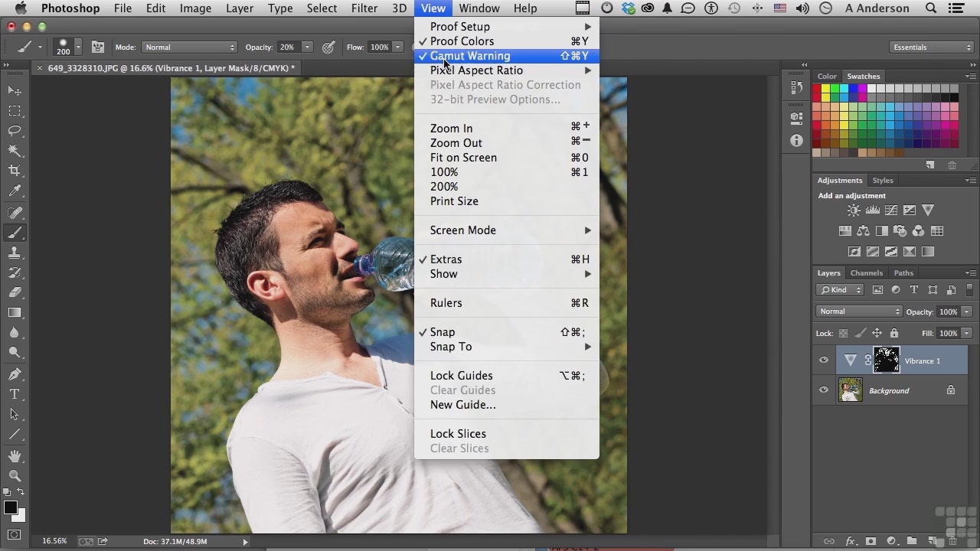Add a Curves adjustment

point(891,210)
